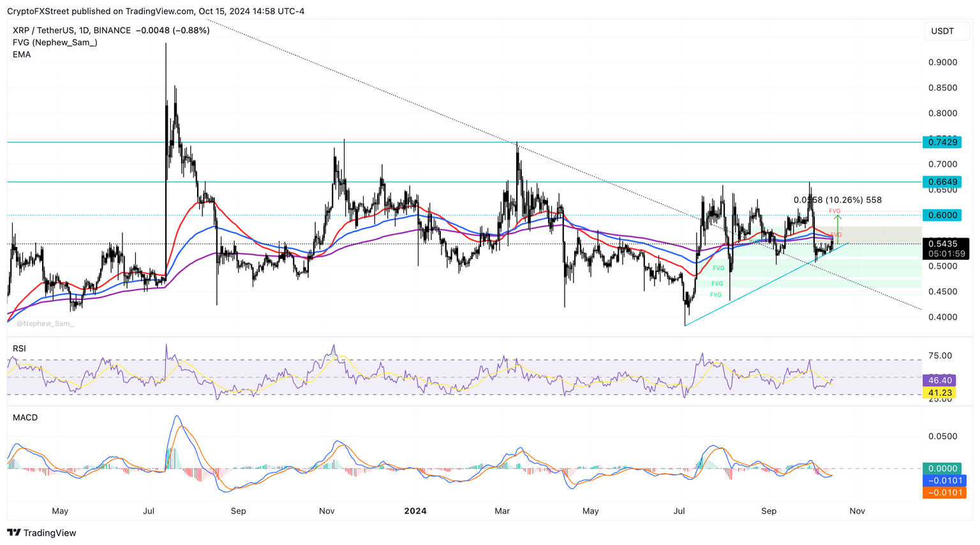
Task: Click the MACD pane title
Action: pos(25,417)
